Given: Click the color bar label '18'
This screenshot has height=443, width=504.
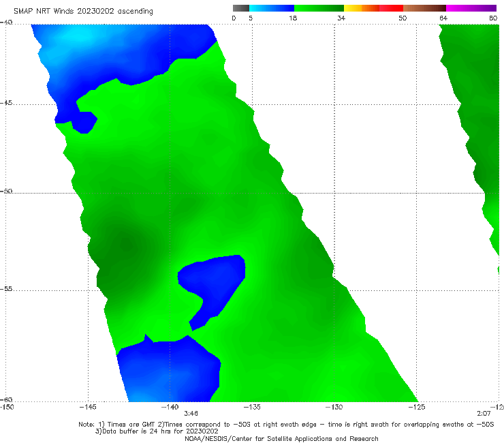Looking at the screenshot, I should click(293, 18).
